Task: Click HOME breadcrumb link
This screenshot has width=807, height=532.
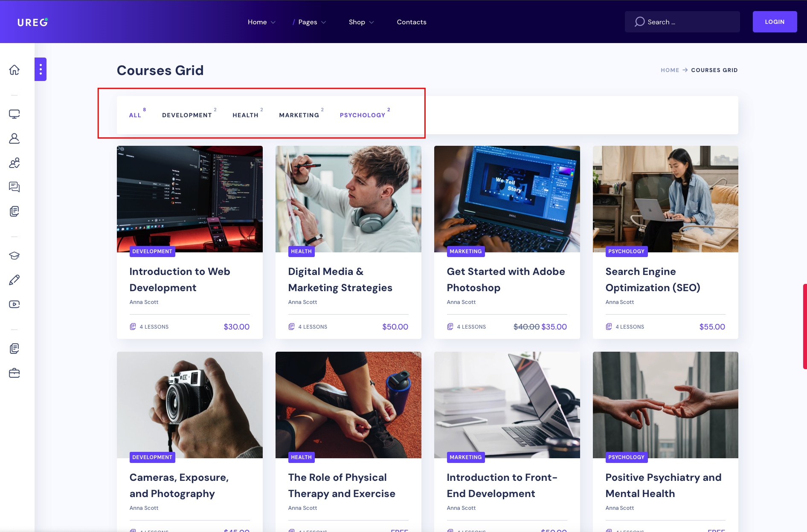Action: [670, 70]
